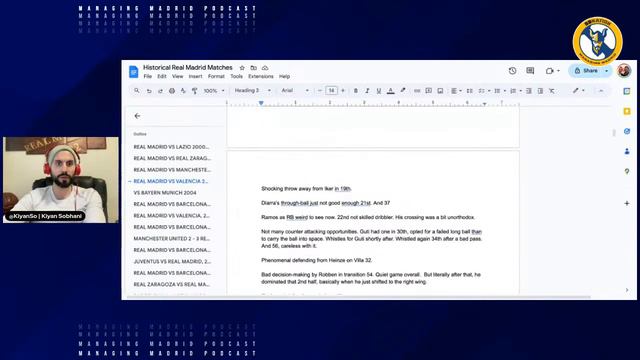Open the Edit menu
Screen dimensions: 640x360
[162, 76]
